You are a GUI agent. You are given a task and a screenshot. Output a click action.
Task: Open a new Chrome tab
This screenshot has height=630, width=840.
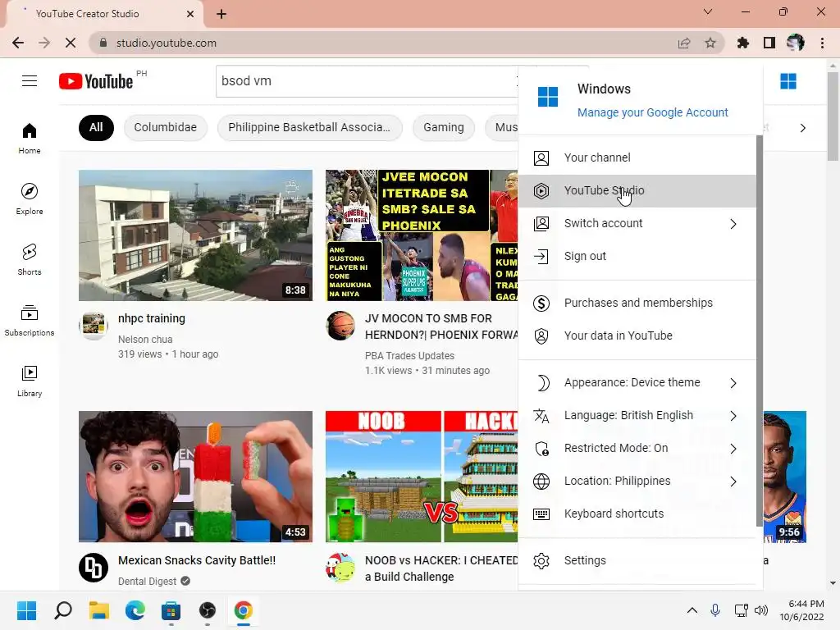pyautogui.click(x=221, y=14)
